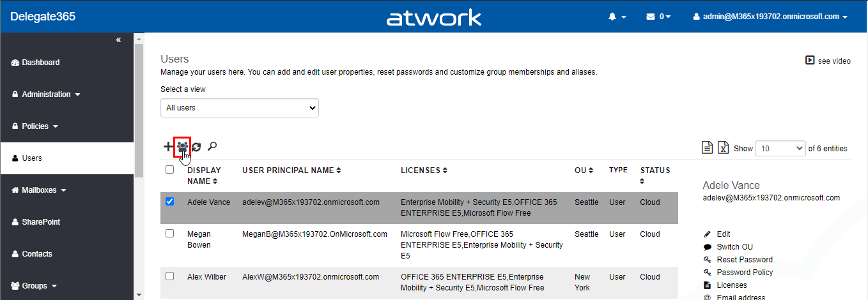The image size is (868, 300).
Task: Open the notifications bell
Action: tap(617, 17)
